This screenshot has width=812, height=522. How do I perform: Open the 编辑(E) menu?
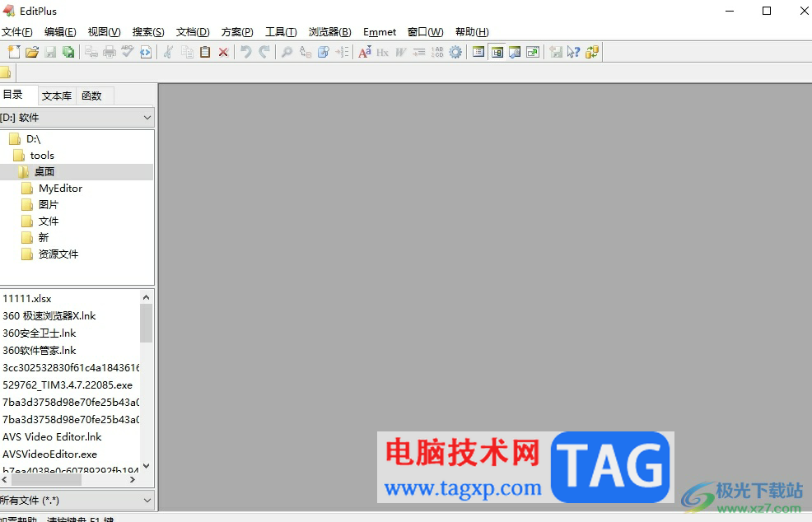60,32
